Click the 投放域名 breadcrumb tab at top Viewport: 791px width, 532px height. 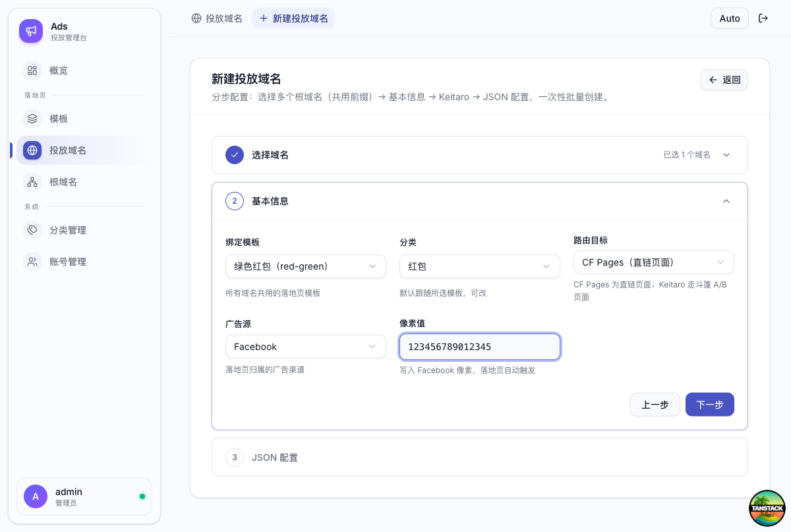[217, 18]
